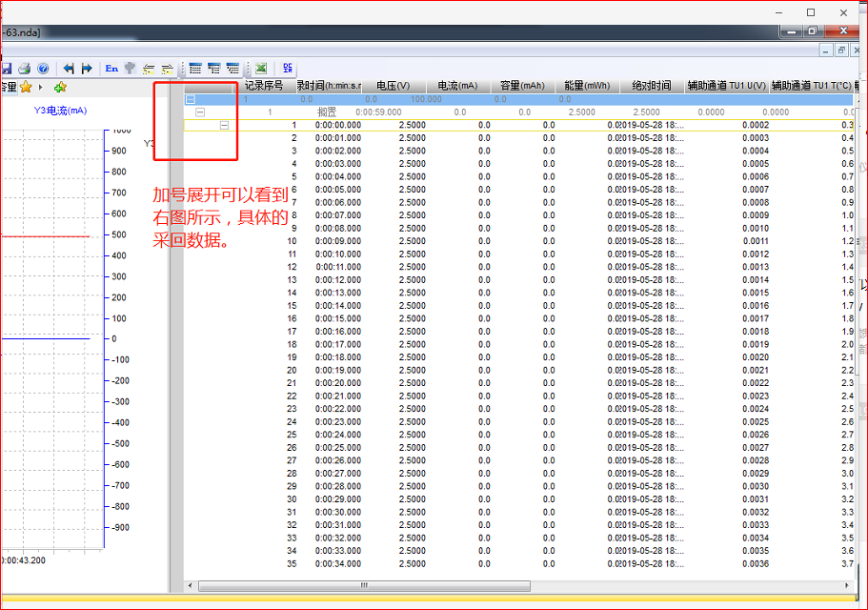The height and width of the screenshot is (610, 868).
Task: Click the 辅助通道 TU1 U(V) column header
Action: coord(726,85)
